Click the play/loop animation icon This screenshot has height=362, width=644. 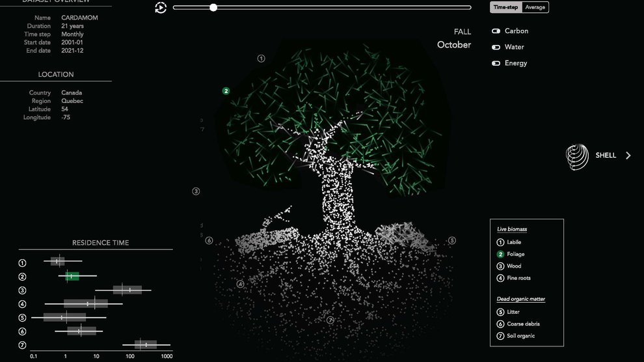[161, 8]
